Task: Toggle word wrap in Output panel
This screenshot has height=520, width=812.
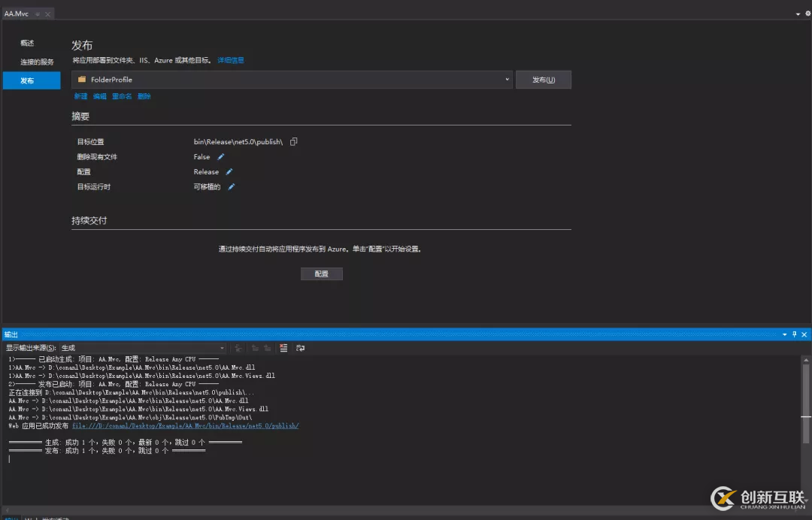Action: point(300,348)
